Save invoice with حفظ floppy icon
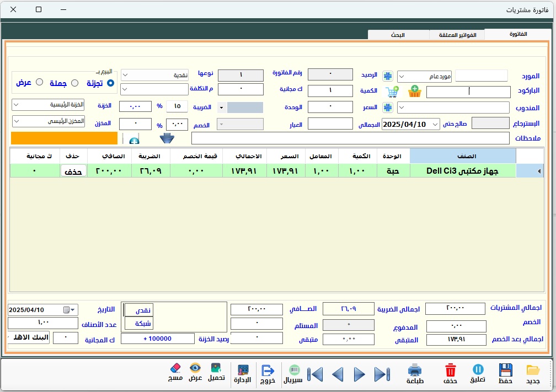This screenshot has width=556, height=392. pos(506,369)
